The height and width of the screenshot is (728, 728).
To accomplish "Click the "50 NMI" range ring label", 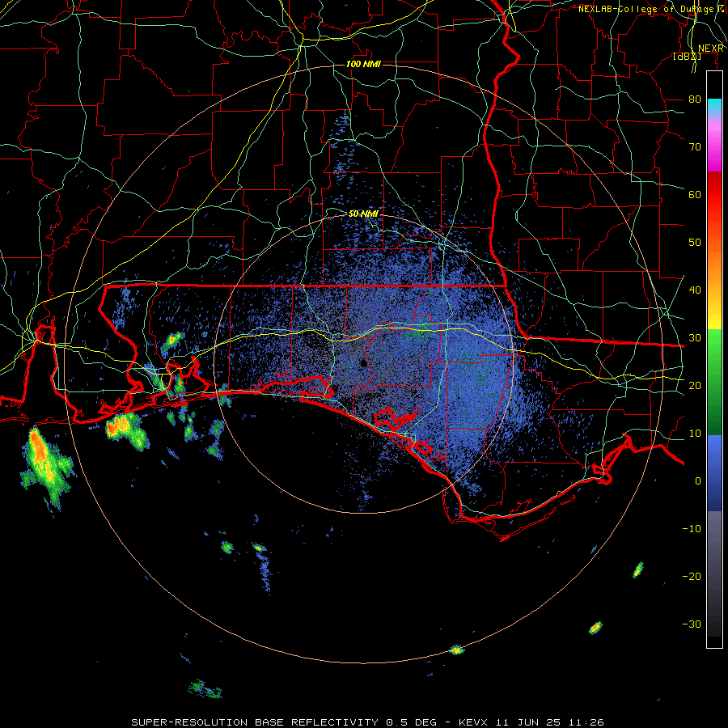I will tap(363, 214).
